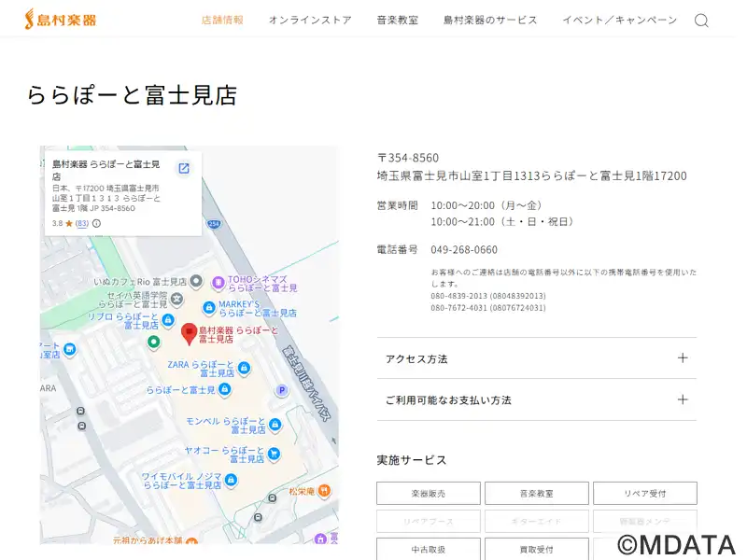Open map in new window icon
Image resolution: width=747 pixels, height=560 pixels.
click(184, 168)
